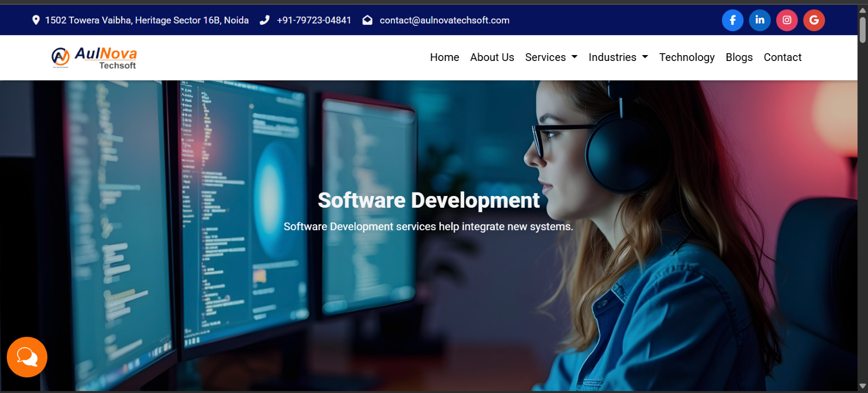Image resolution: width=868 pixels, height=393 pixels.
Task: Click the scrollbar up arrow
Action: [x=863, y=10]
